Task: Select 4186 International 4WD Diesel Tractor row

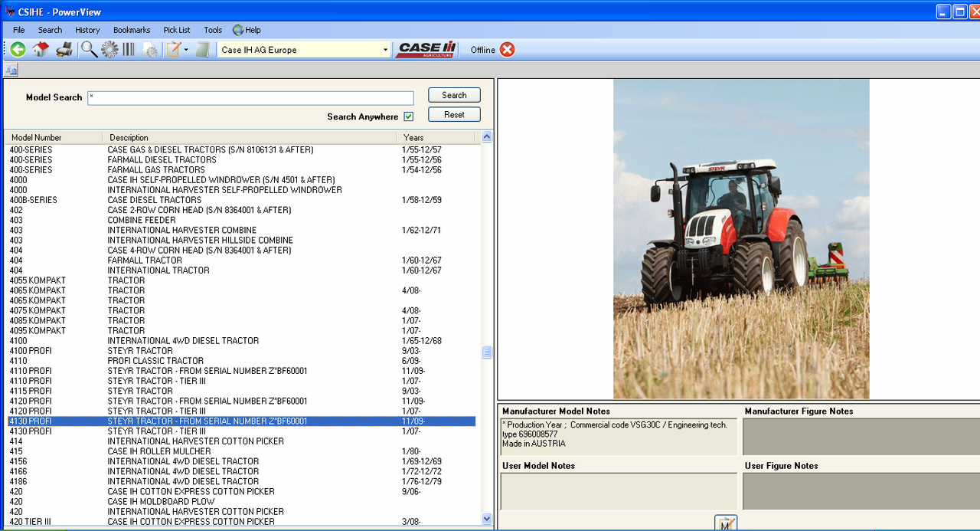Action: 240,481
